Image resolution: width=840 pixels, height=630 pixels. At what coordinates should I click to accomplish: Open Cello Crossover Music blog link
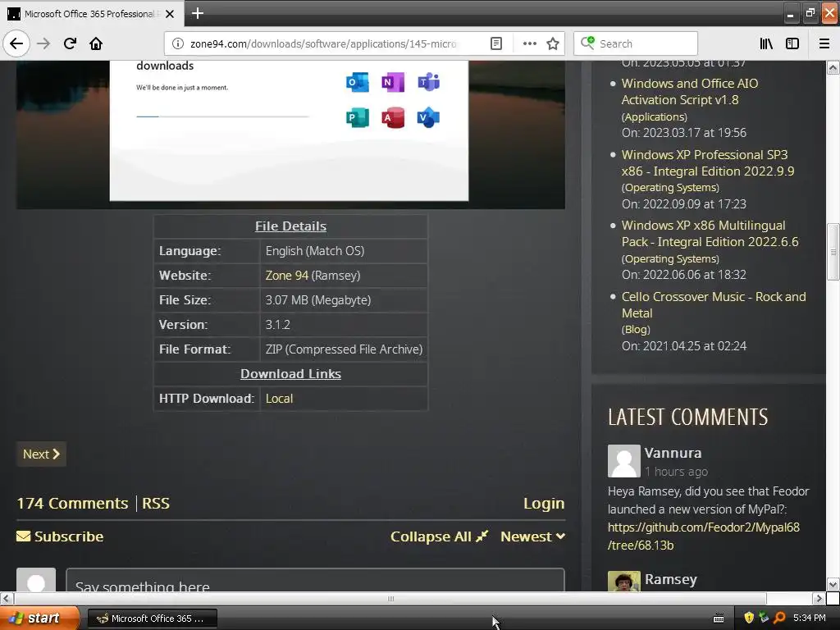[x=714, y=305]
